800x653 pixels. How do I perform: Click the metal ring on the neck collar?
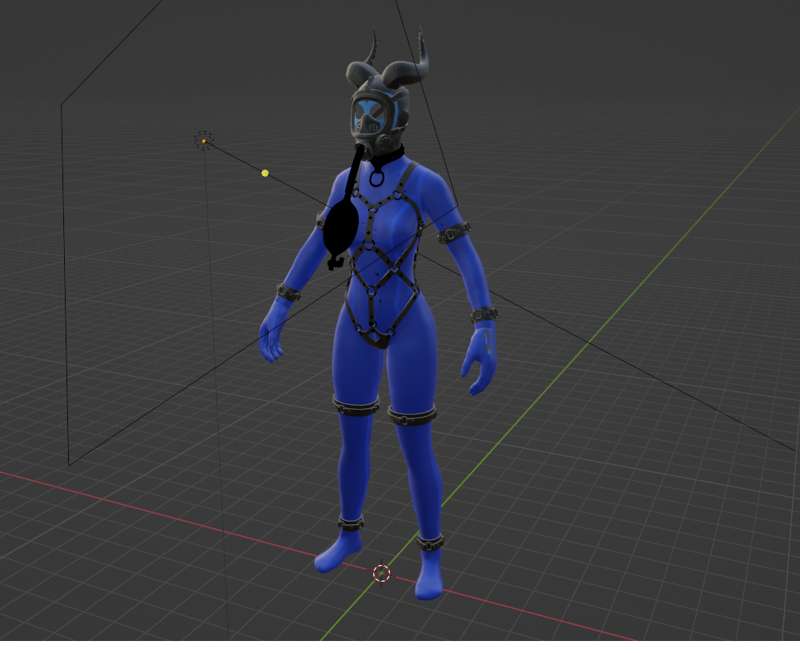(378, 178)
